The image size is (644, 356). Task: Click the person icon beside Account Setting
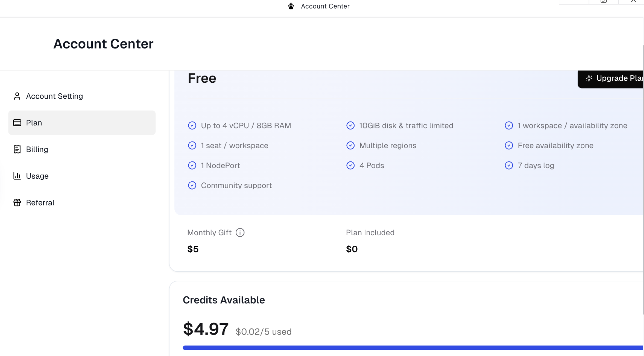17,96
